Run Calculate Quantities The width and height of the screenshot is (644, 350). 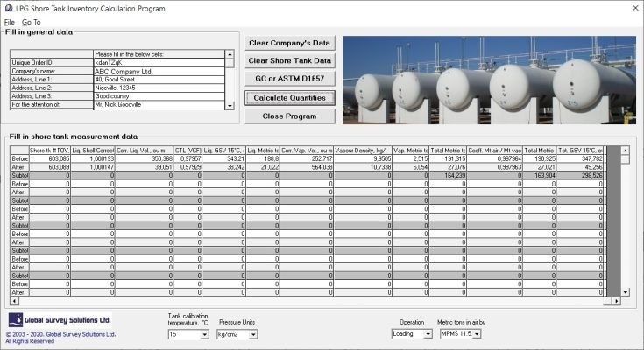(x=290, y=97)
